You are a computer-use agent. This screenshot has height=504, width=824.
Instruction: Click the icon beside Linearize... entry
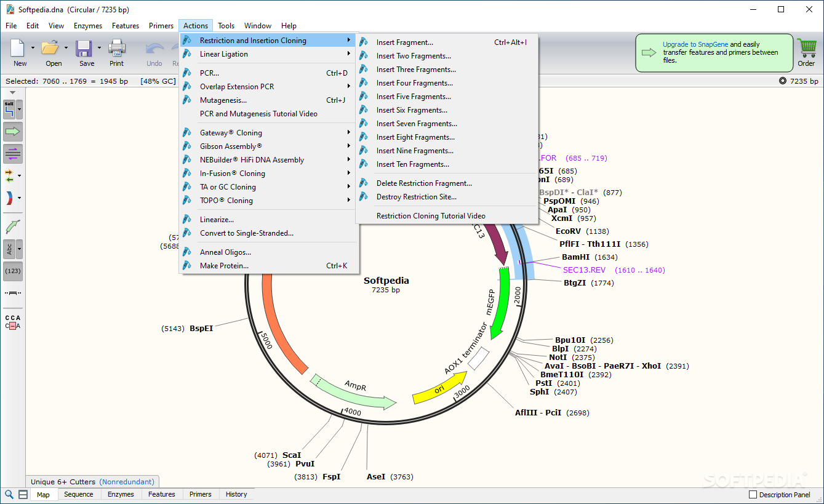[187, 219]
